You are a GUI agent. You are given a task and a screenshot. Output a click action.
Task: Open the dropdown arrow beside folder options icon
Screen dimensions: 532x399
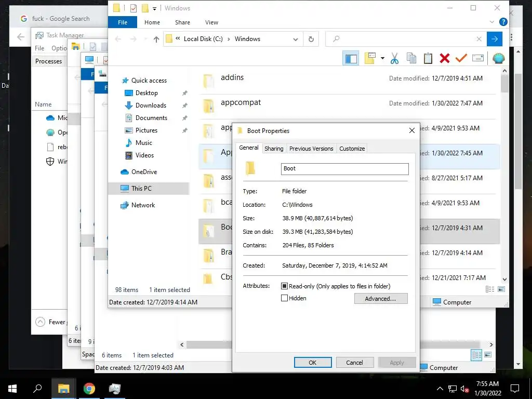tap(382, 58)
